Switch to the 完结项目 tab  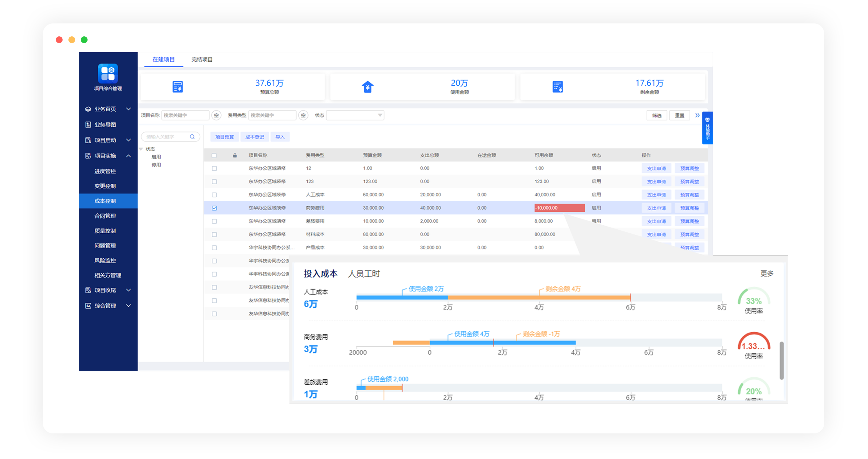(202, 60)
